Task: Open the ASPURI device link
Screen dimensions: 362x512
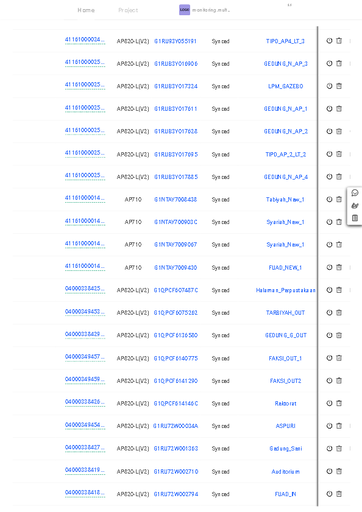Action: (x=285, y=426)
